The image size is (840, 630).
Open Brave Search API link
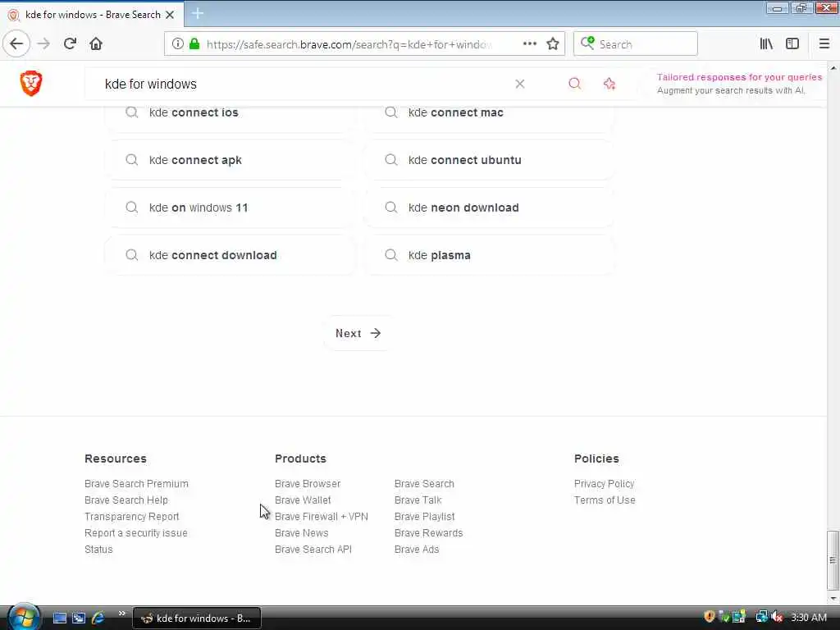tap(313, 550)
